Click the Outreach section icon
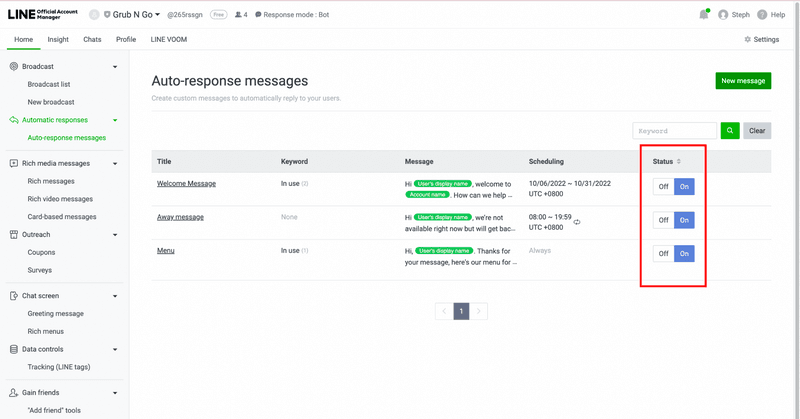The width and height of the screenshot is (800, 419). pos(14,235)
